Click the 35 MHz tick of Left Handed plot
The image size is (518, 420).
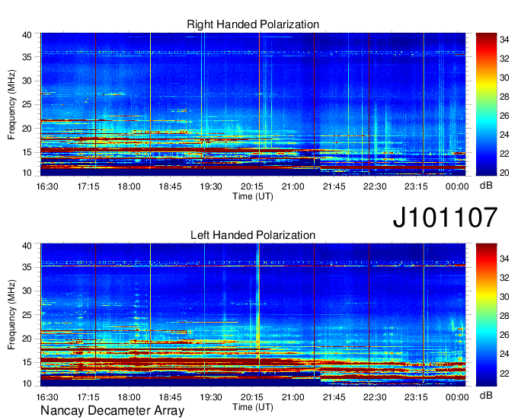(x=27, y=267)
